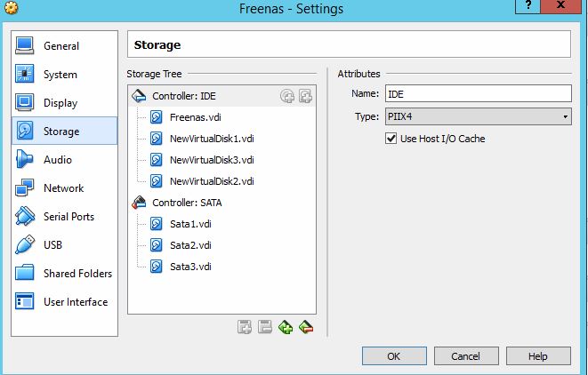Select Sata2.vdi in the storage tree
This screenshot has width=588, height=375.
(x=190, y=245)
